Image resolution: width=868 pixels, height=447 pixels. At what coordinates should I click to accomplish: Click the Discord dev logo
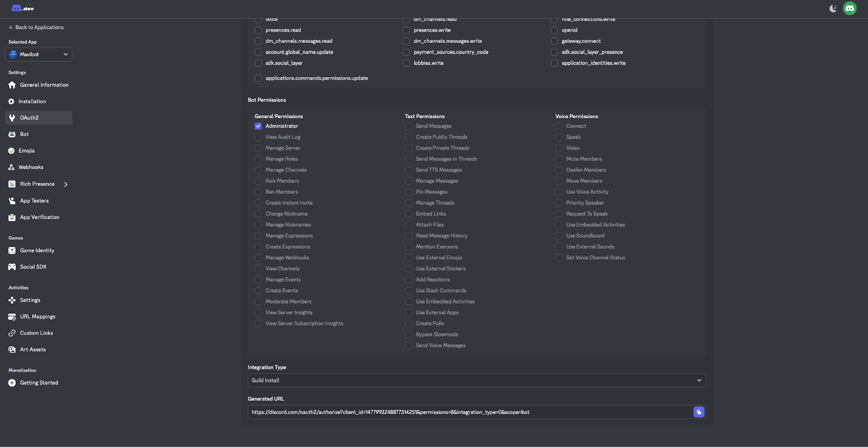[23, 9]
